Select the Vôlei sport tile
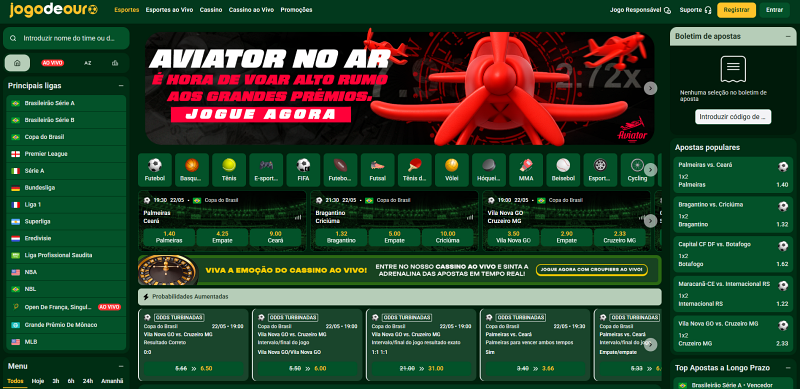 452,170
